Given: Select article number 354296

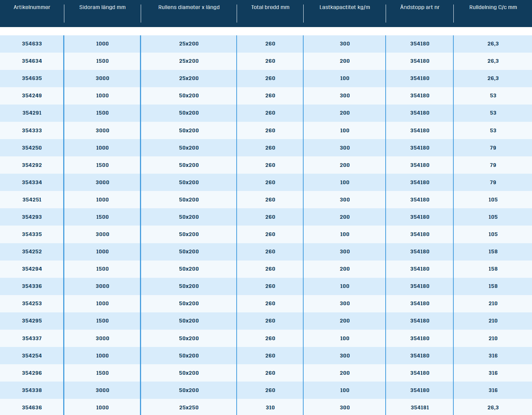Looking at the screenshot, I should (x=32, y=373).
